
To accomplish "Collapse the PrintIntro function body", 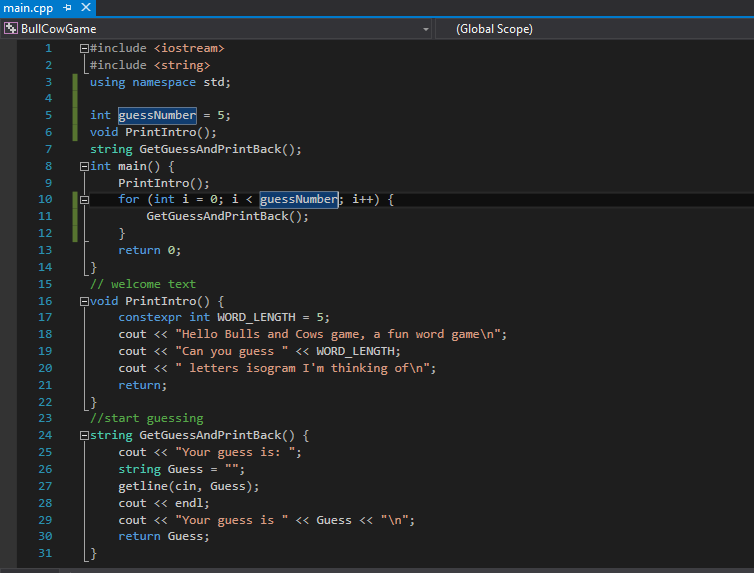I will (84, 301).
